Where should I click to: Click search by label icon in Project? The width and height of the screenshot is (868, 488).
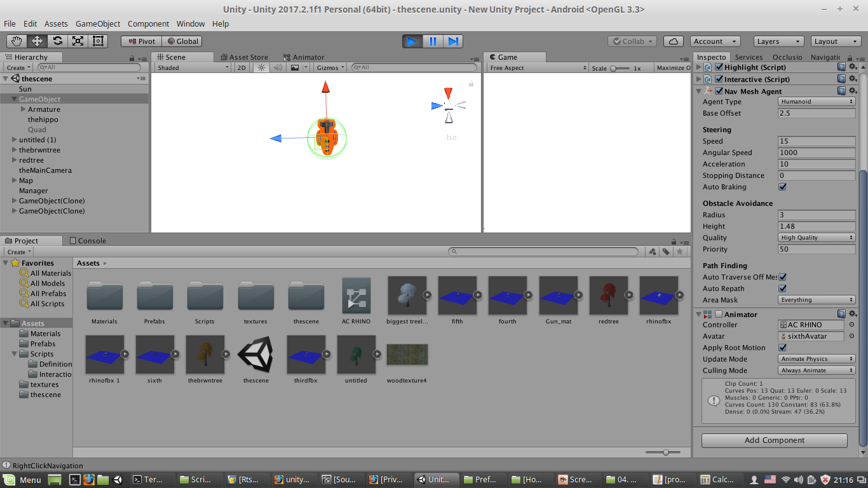coord(666,252)
